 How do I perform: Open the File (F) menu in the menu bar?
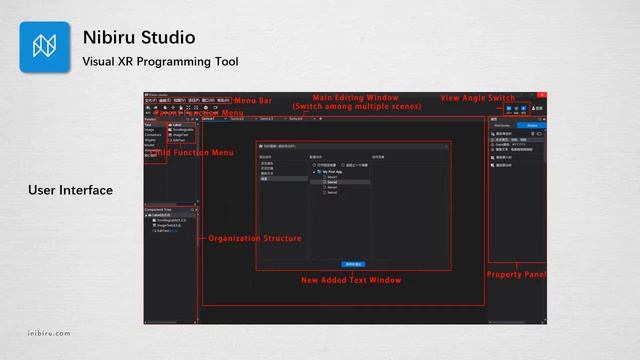point(151,100)
